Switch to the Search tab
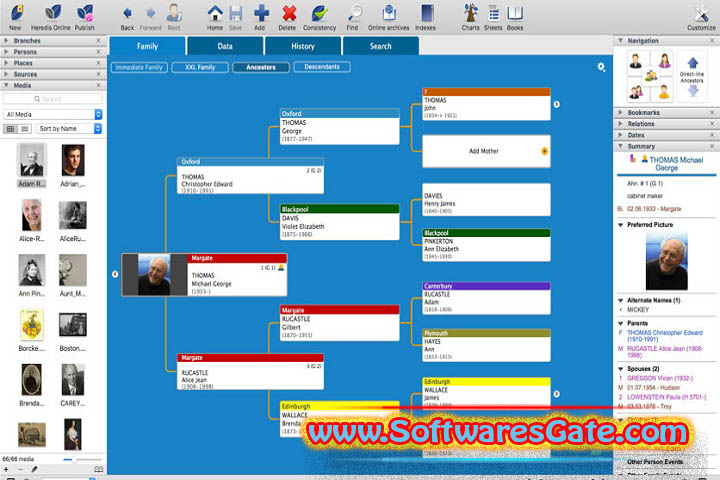This screenshot has height=480, width=720. [381, 46]
